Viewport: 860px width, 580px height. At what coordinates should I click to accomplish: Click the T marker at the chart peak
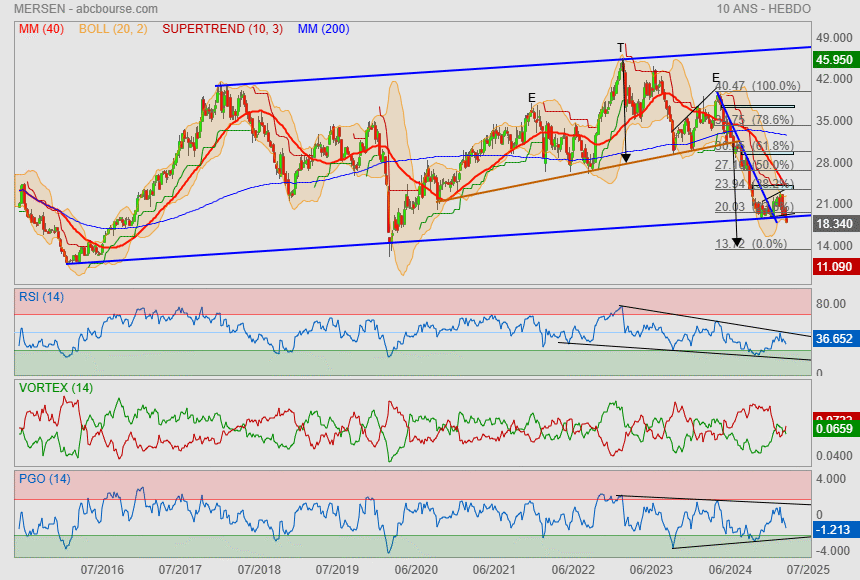tap(620, 48)
